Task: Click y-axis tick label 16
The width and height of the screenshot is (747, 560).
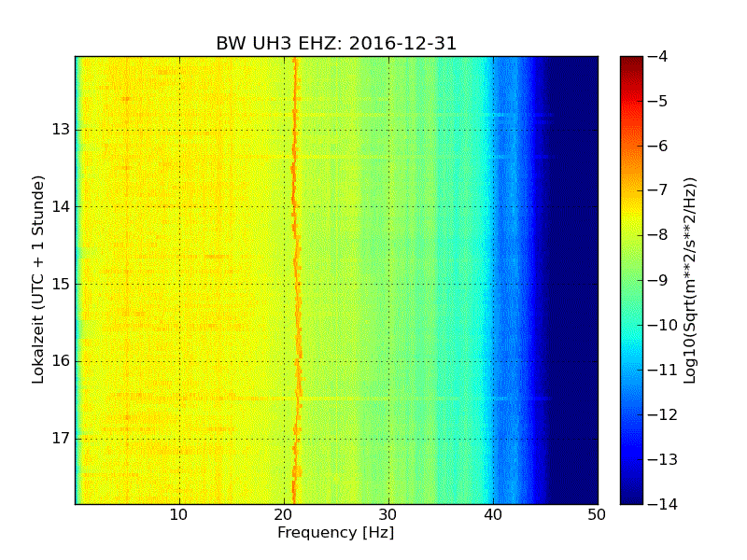Action: click(61, 361)
